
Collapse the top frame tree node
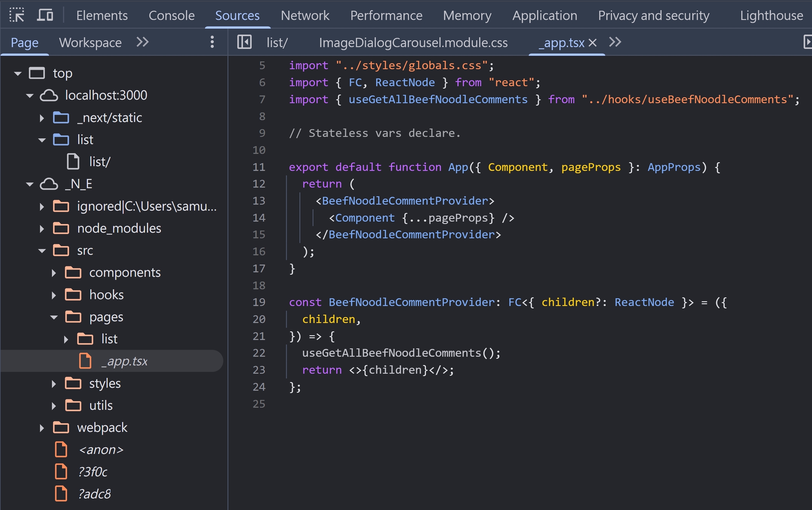(x=18, y=73)
